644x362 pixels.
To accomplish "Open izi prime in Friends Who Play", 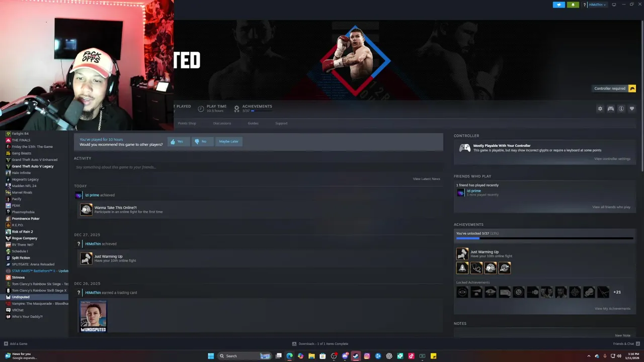I will [473, 191].
